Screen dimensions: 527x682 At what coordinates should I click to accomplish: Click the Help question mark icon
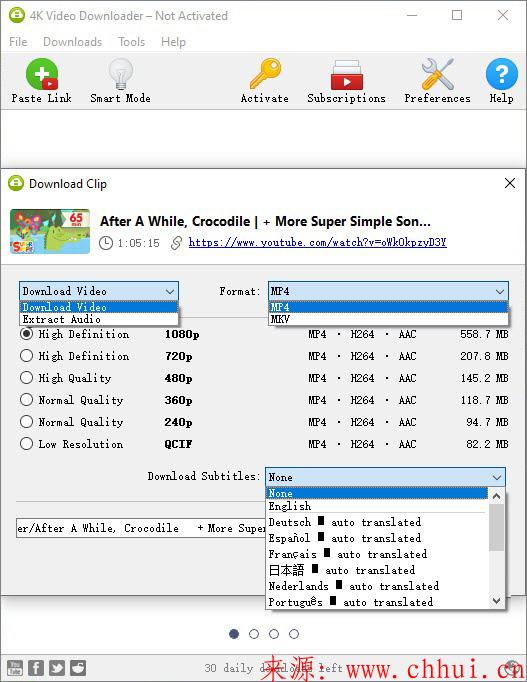[x=501, y=74]
